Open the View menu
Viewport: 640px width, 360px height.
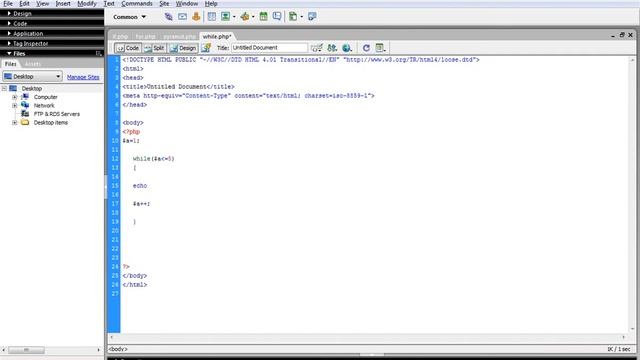coord(42,4)
